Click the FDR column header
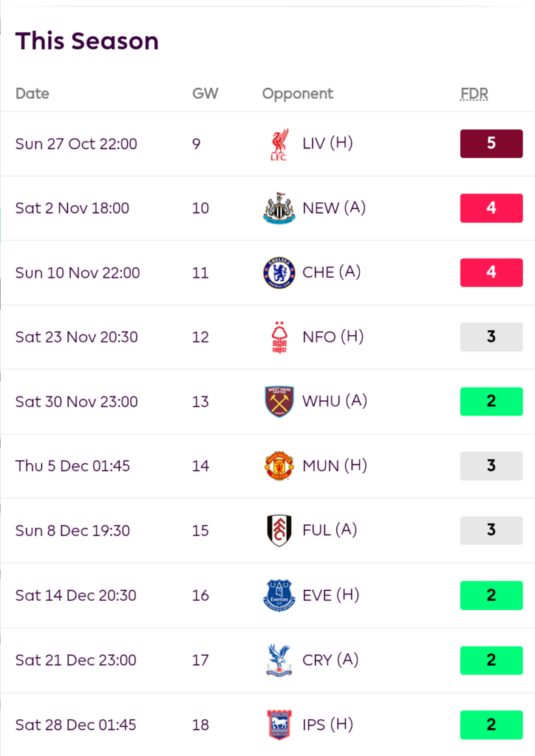 point(474,94)
